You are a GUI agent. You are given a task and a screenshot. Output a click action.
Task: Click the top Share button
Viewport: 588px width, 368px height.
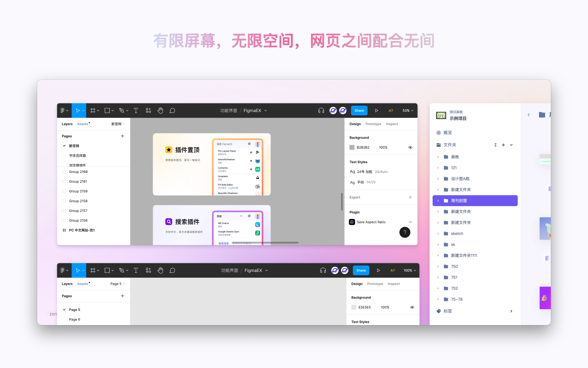(359, 110)
